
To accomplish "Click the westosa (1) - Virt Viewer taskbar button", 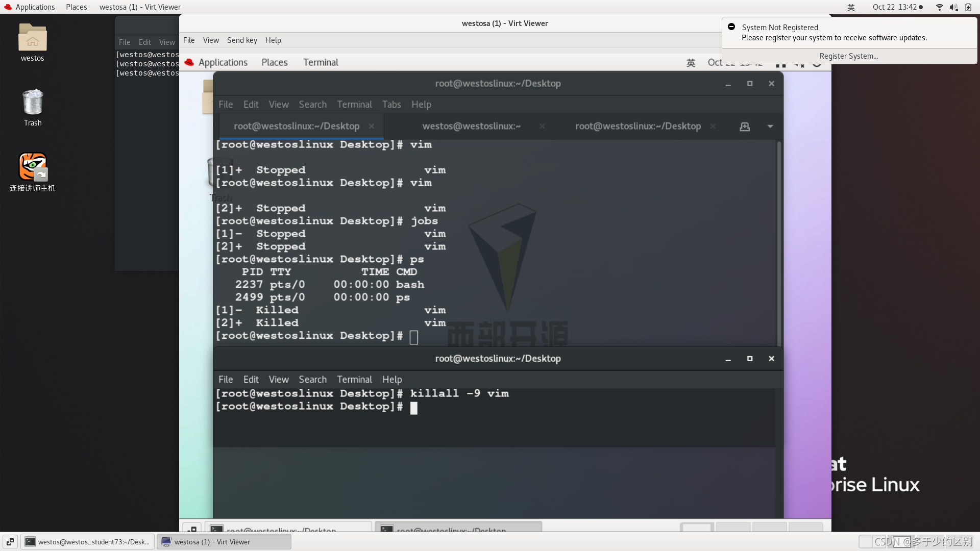I will pos(225,542).
